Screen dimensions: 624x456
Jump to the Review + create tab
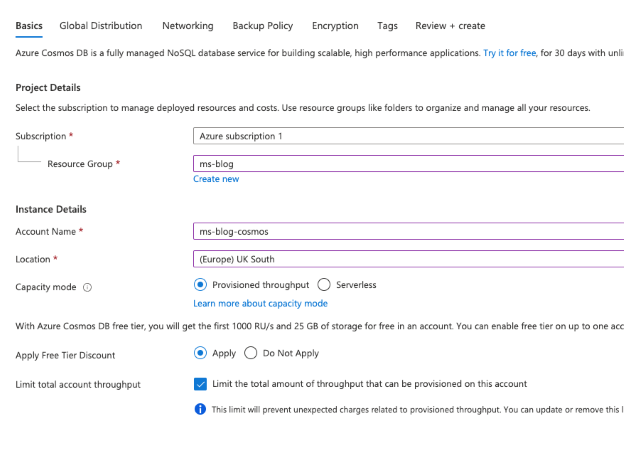coord(450,26)
